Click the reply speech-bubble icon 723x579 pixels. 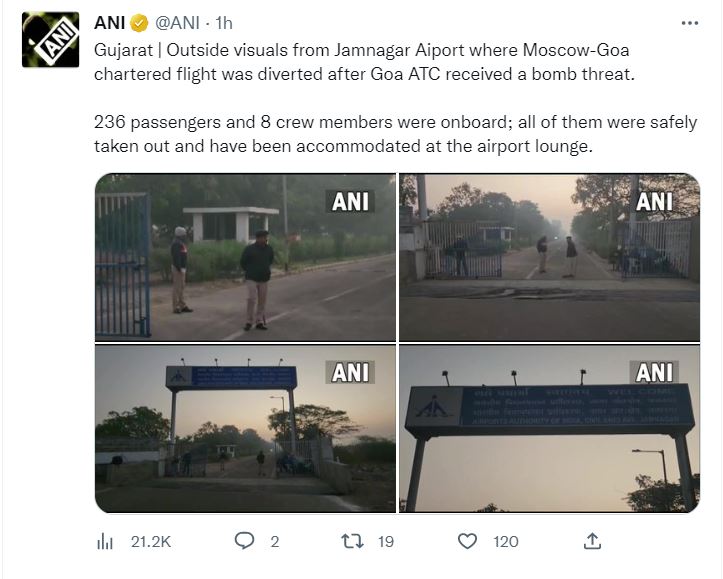click(244, 541)
